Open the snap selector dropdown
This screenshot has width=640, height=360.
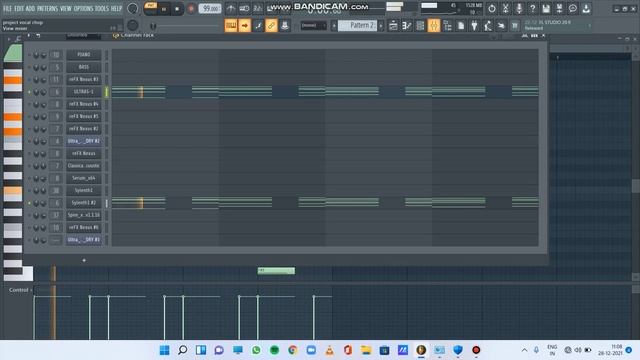313,26
